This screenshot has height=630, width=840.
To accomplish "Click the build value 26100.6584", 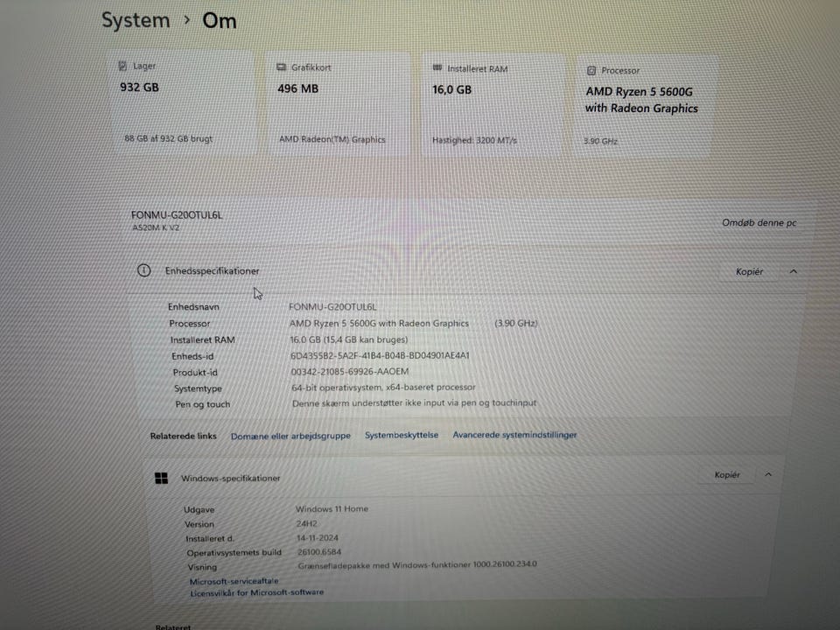I will click(319, 552).
